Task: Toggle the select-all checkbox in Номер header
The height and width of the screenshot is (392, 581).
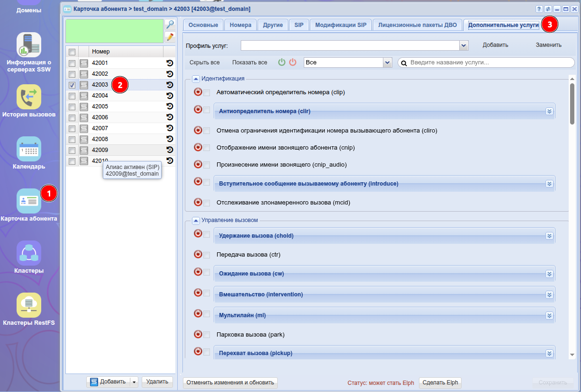Action: tap(72, 52)
